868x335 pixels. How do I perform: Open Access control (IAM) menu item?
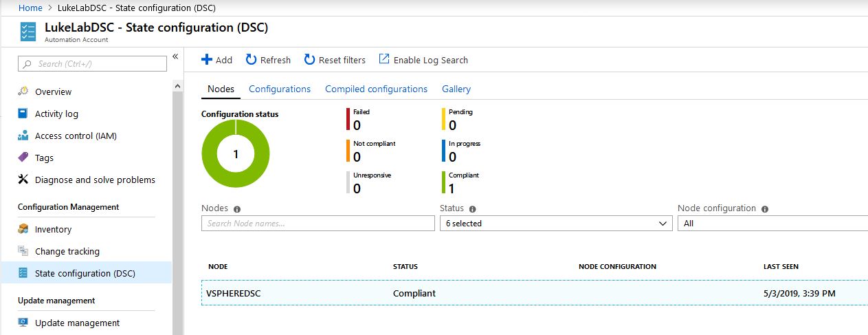[x=76, y=136]
